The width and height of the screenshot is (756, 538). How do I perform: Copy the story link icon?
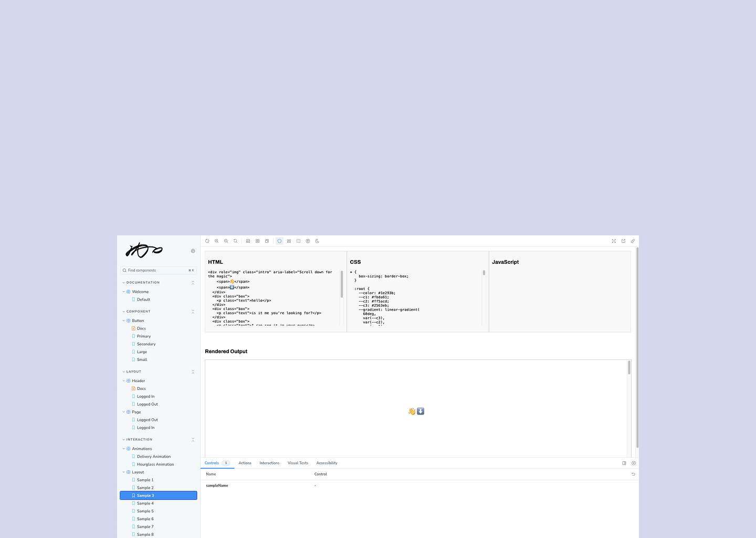tap(633, 241)
